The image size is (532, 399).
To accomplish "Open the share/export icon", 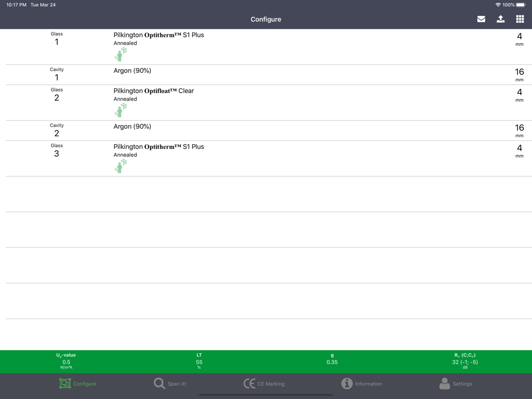I will coord(501,19).
